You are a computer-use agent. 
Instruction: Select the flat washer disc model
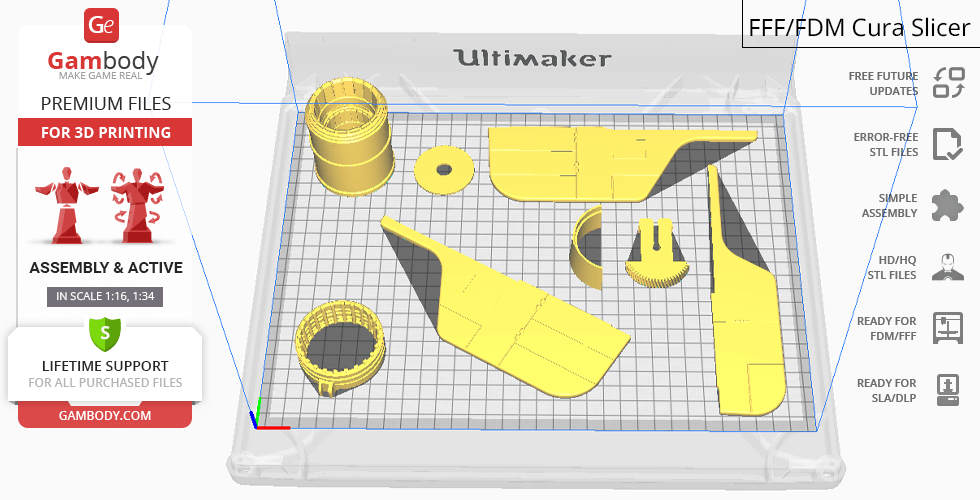coord(444,169)
